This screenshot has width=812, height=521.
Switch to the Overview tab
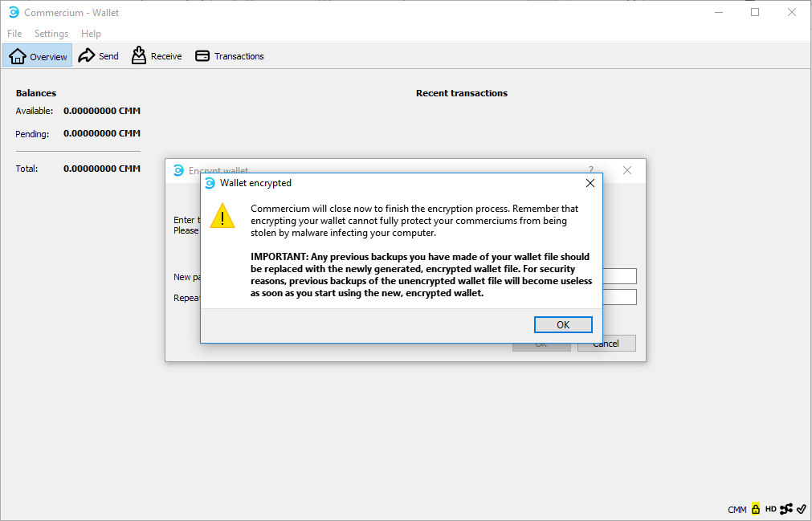[38, 56]
